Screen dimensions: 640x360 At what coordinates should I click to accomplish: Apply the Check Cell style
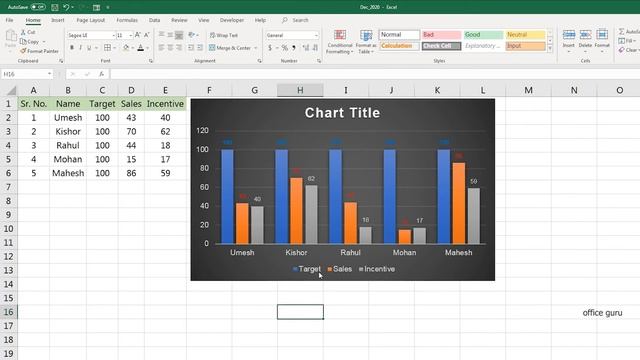pyautogui.click(x=441, y=46)
